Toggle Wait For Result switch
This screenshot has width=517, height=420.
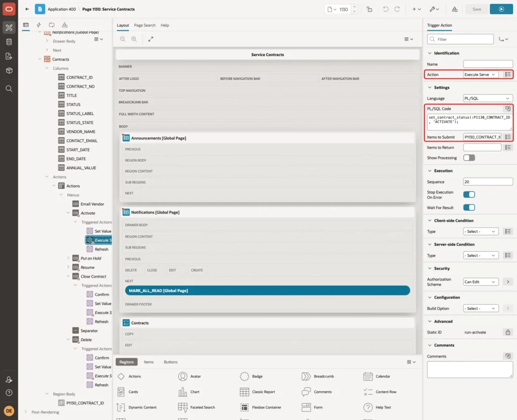tap(469, 207)
